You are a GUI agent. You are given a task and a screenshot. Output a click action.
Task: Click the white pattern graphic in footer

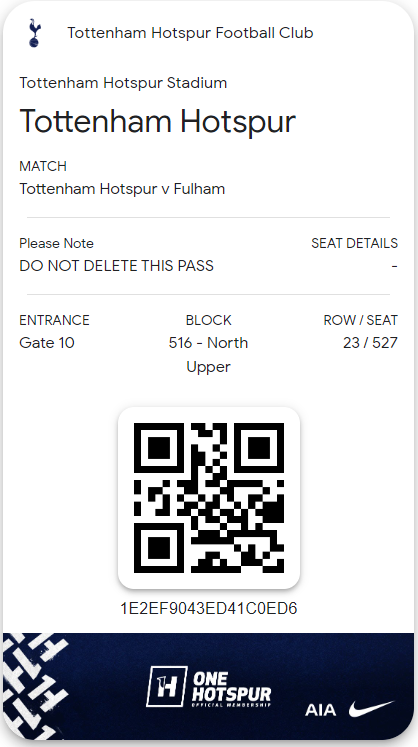(35, 685)
